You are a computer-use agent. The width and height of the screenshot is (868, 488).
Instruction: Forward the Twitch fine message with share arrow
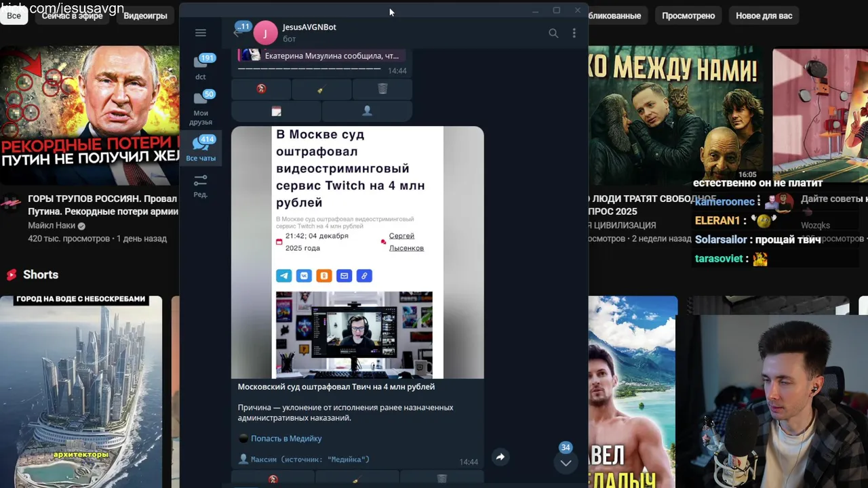click(500, 457)
